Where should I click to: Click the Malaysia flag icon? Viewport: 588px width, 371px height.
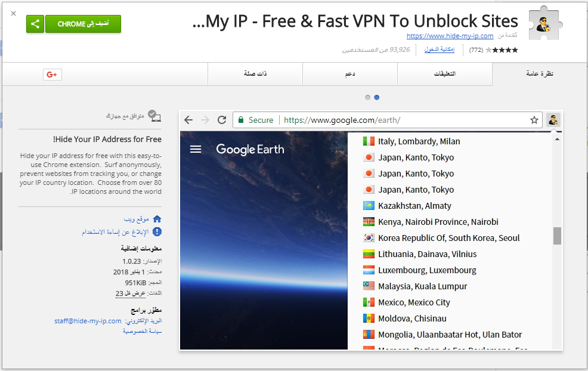[369, 286]
